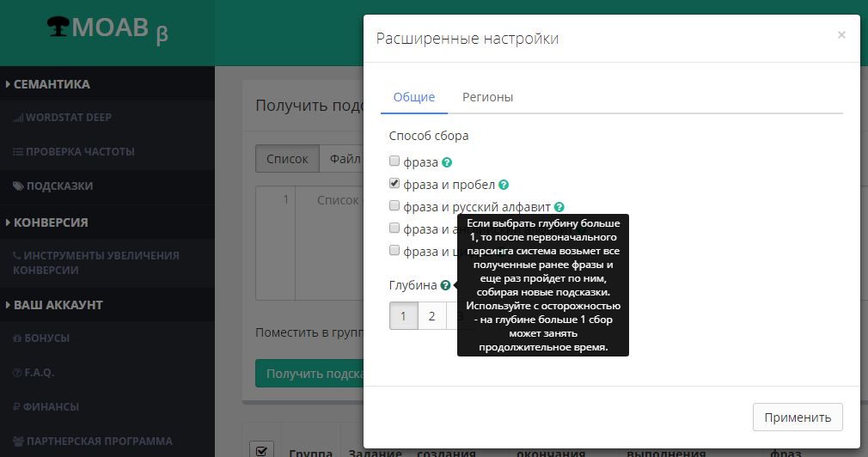Click the MOAB mushroom cloud logo
Viewport: 868px width, 457px height.
(58, 28)
